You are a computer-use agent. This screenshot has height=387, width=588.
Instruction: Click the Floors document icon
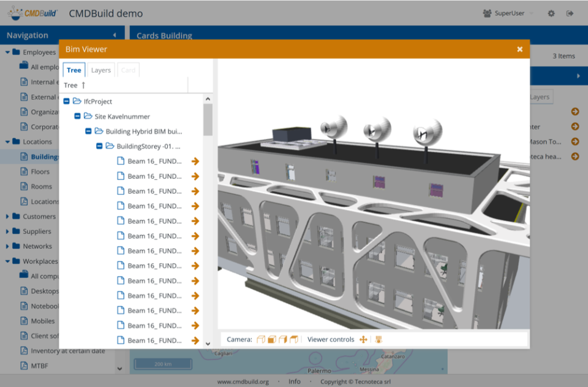tap(24, 171)
